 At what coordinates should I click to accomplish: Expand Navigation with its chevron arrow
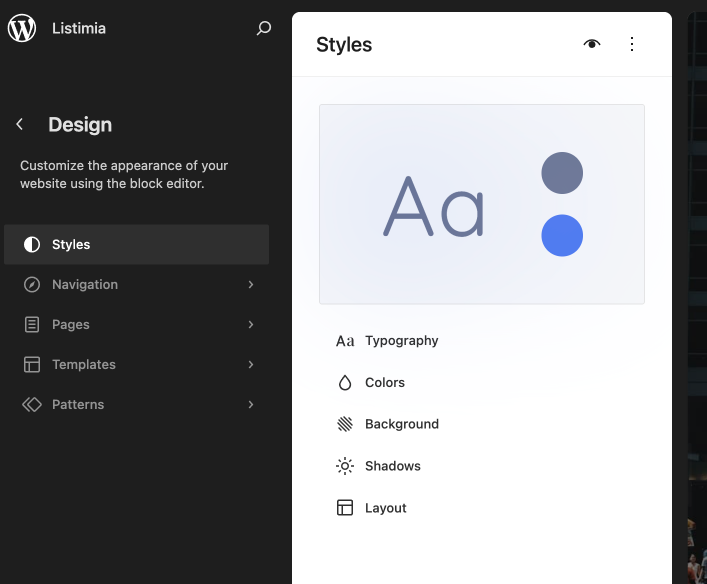pos(251,285)
